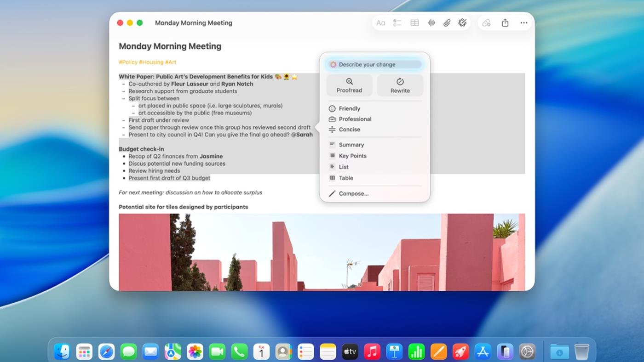Open the text format Aa toolbar button
This screenshot has width=644, height=362.
381,23
